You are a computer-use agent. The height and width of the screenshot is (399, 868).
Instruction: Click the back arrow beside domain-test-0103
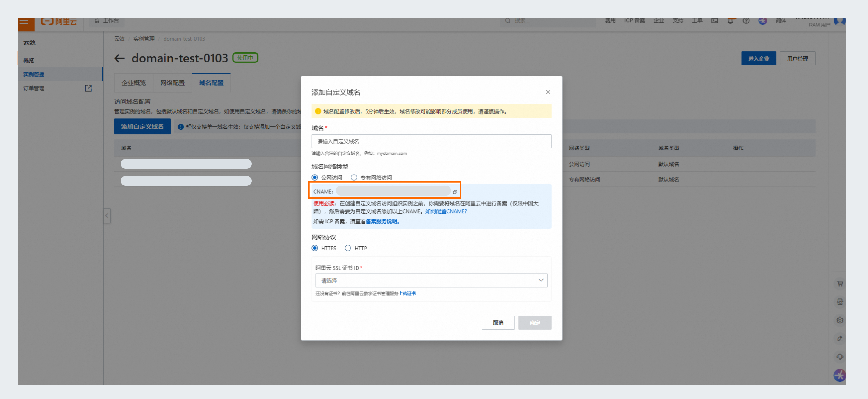click(x=119, y=58)
